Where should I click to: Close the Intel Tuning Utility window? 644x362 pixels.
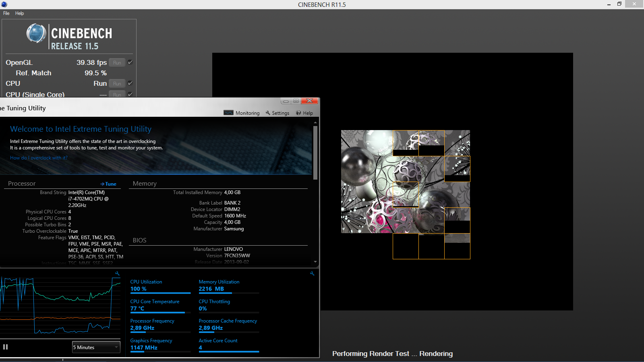tap(310, 101)
